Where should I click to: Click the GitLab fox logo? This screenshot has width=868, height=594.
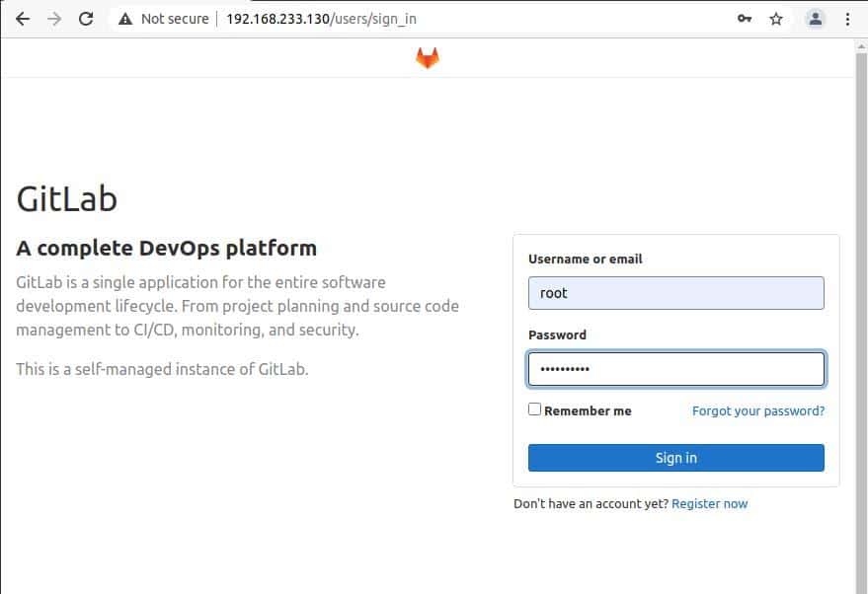pyautogui.click(x=428, y=57)
